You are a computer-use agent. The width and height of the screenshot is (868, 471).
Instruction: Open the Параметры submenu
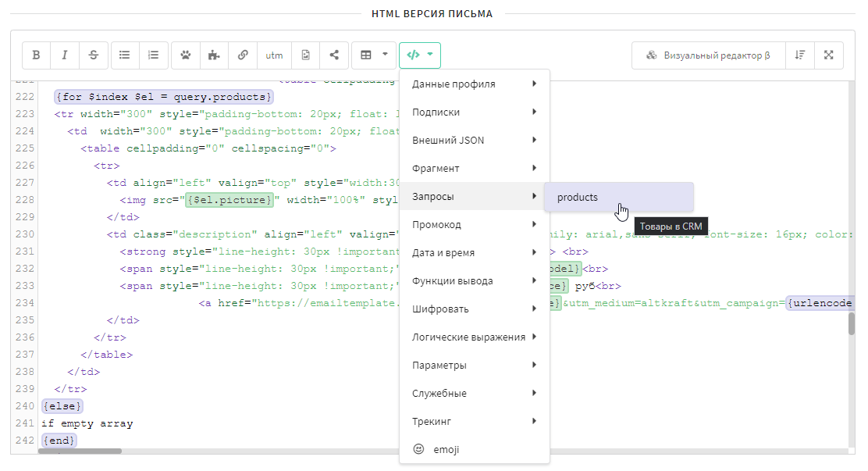[475, 366]
